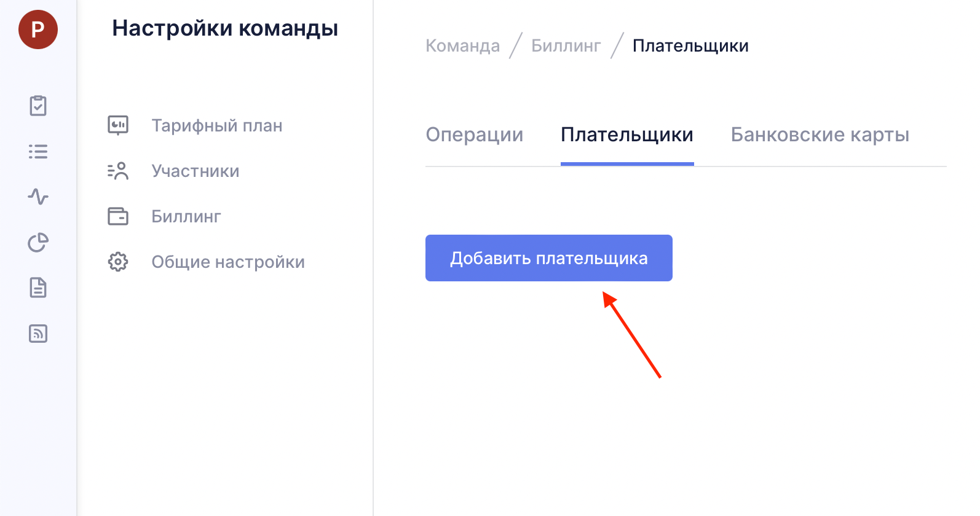Viewport: 980px width, 516px height.
Task: Open the Тарифный план settings section
Action: 217,125
